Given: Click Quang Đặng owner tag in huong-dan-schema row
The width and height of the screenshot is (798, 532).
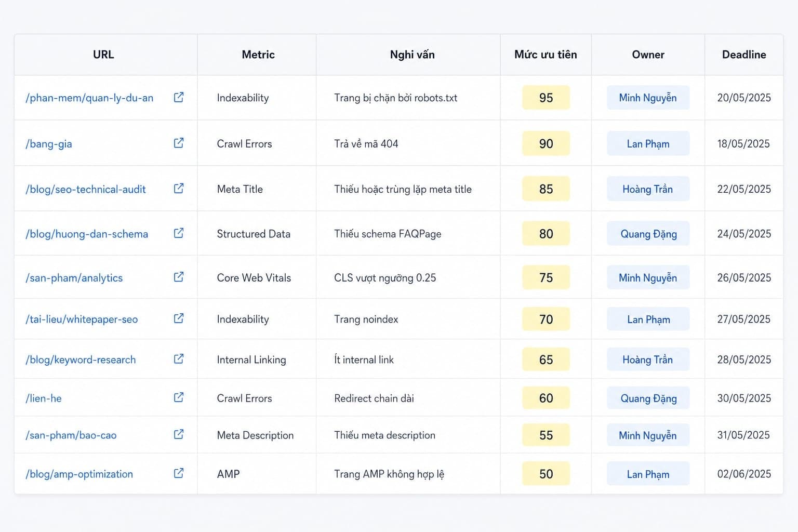Looking at the screenshot, I should coord(648,234).
